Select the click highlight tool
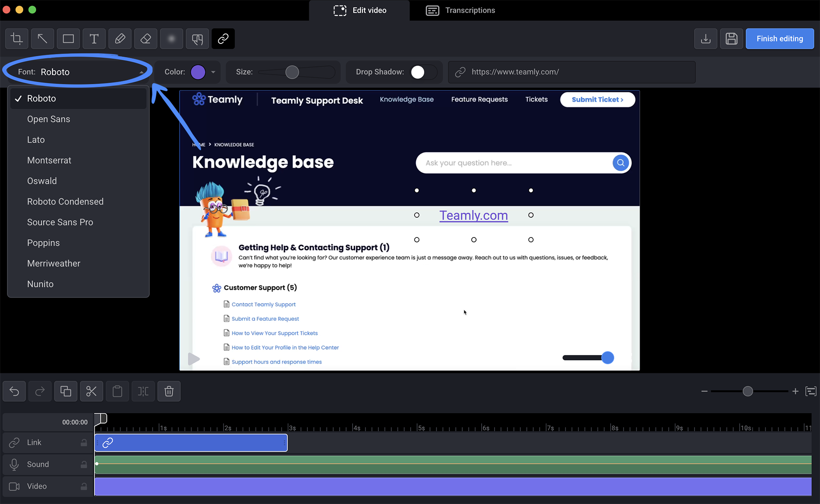Image resolution: width=820 pixels, height=504 pixels. coord(198,39)
